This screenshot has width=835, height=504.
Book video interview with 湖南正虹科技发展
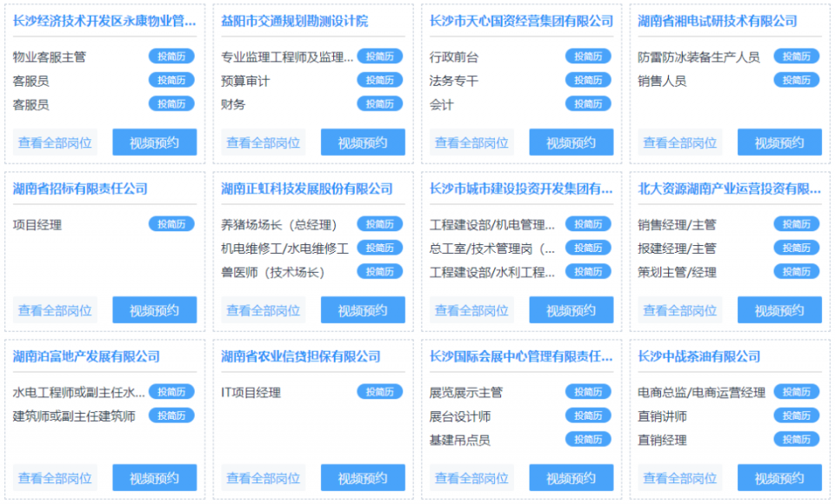click(x=363, y=309)
